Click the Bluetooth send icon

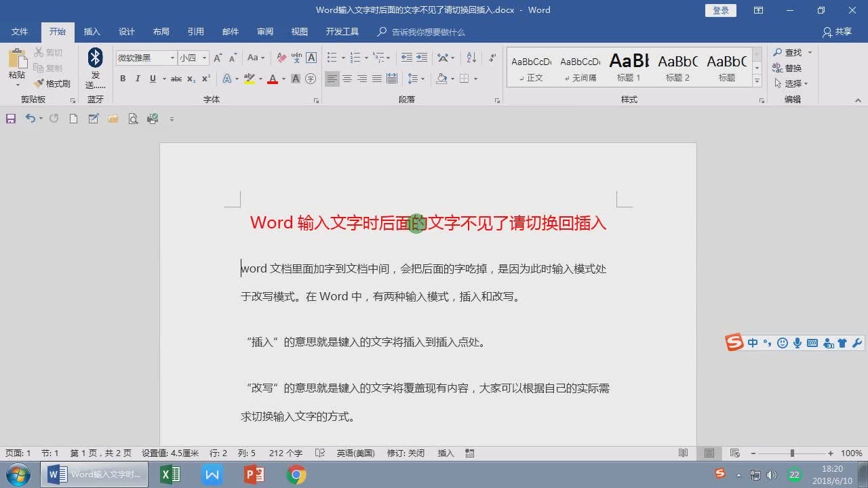pos(96,58)
